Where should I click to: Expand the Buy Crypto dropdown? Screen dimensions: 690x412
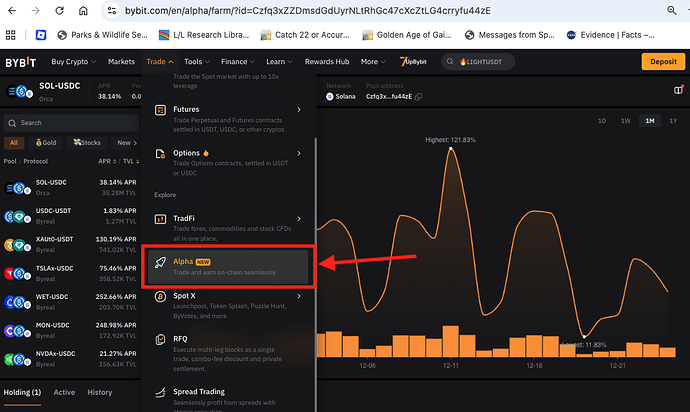click(x=73, y=62)
